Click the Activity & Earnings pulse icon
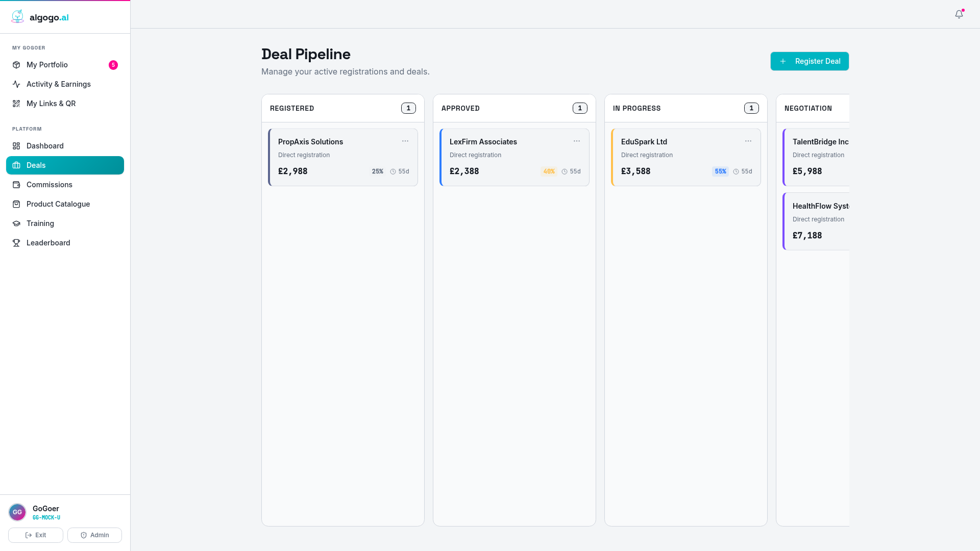980x551 pixels. pyautogui.click(x=16, y=84)
